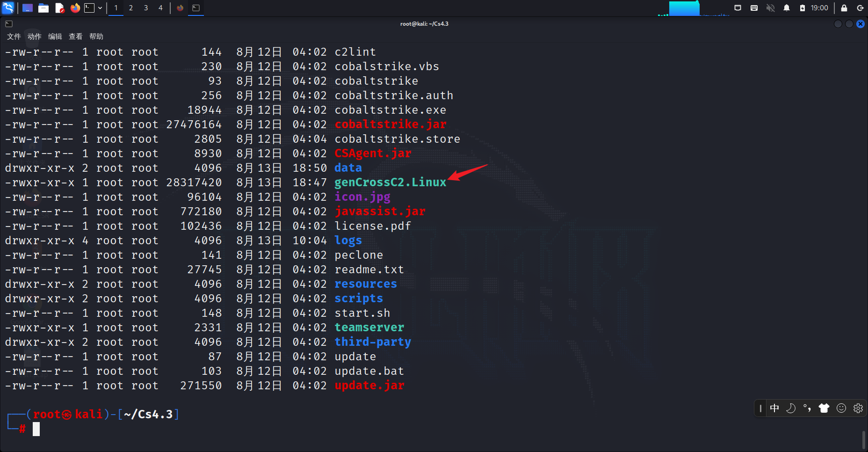Launch the text editor from the panel
This screenshot has width=868, height=452.
pyautogui.click(x=60, y=8)
